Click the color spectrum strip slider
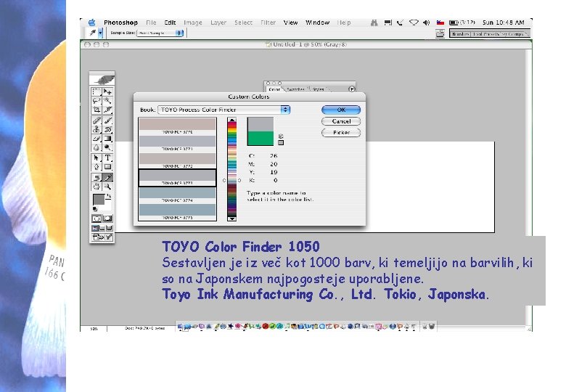This screenshot has height=392, width=566. [x=231, y=169]
